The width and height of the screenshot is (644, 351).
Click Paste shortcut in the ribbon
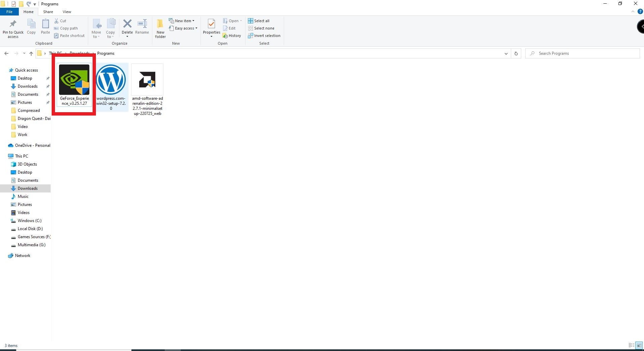pyautogui.click(x=69, y=36)
